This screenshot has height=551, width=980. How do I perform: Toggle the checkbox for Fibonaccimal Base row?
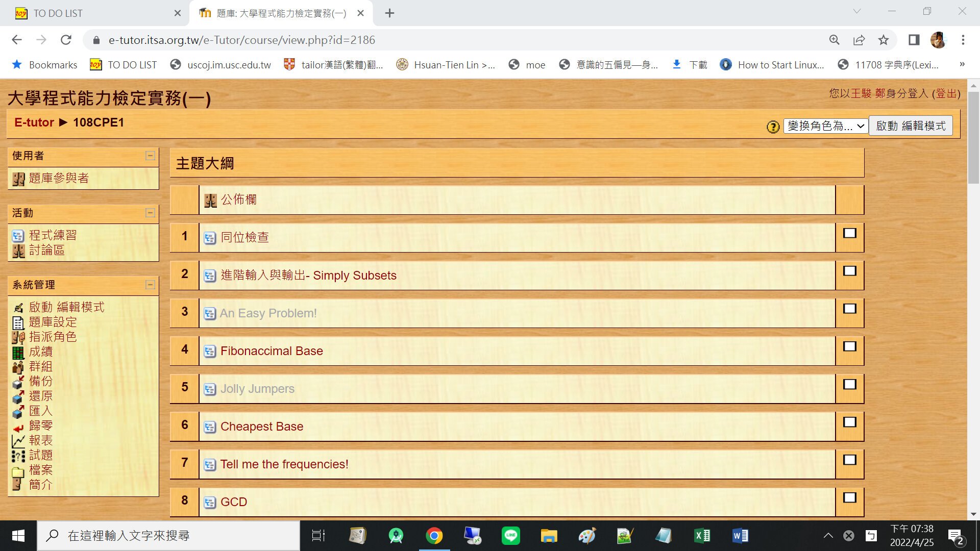(850, 347)
